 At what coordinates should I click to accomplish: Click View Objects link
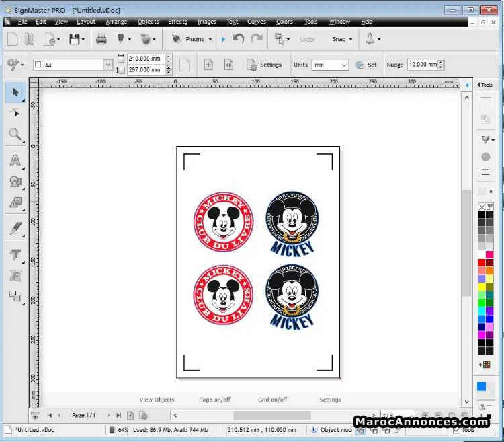coord(157,400)
